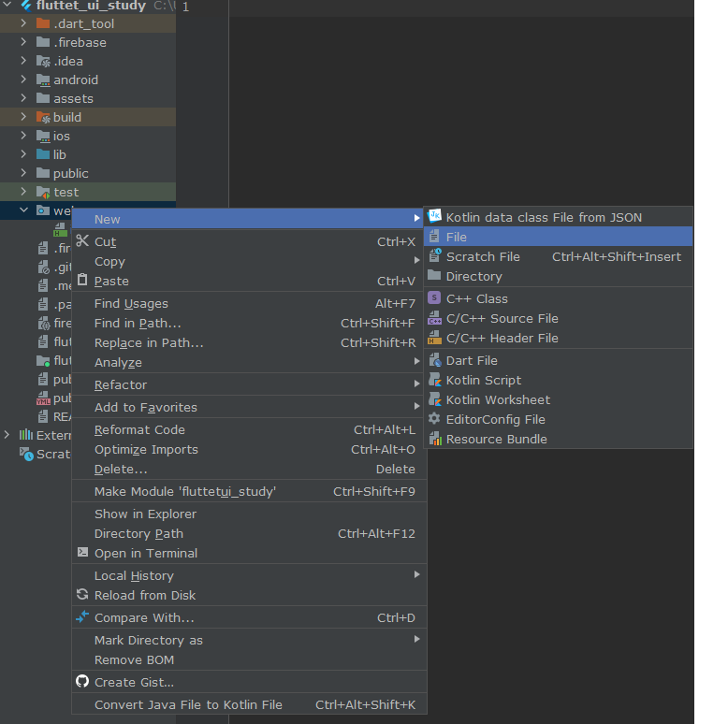Expand the android folder
This screenshot has width=728, height=724.
pos(23,80)
